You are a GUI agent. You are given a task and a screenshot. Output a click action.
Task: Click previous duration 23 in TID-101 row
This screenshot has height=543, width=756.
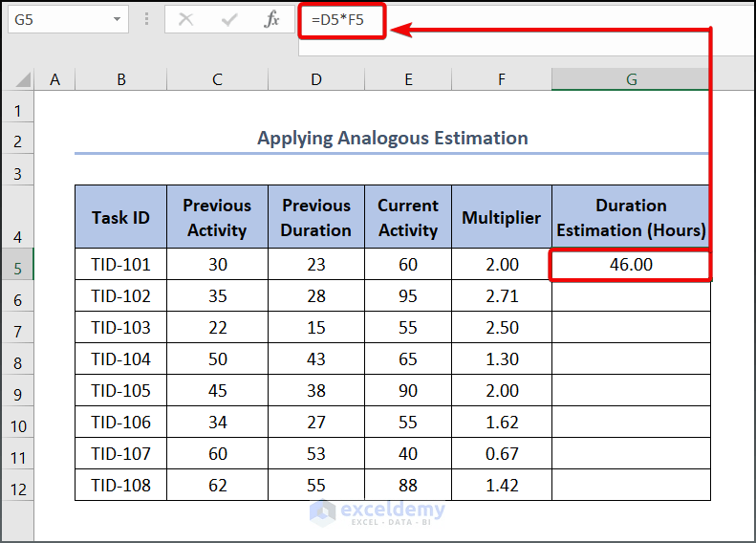click(316, 264)
